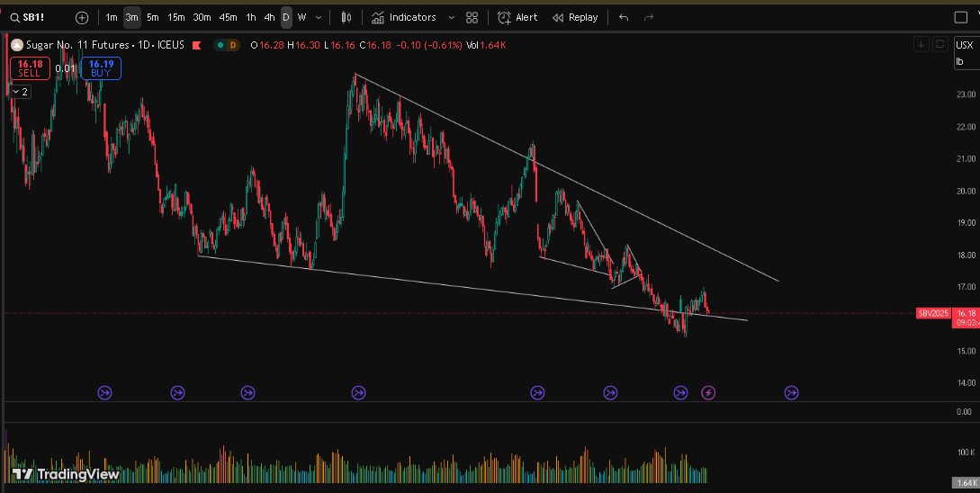
Task: Choose the 15m timeframe
Action: tap(175, 17)
